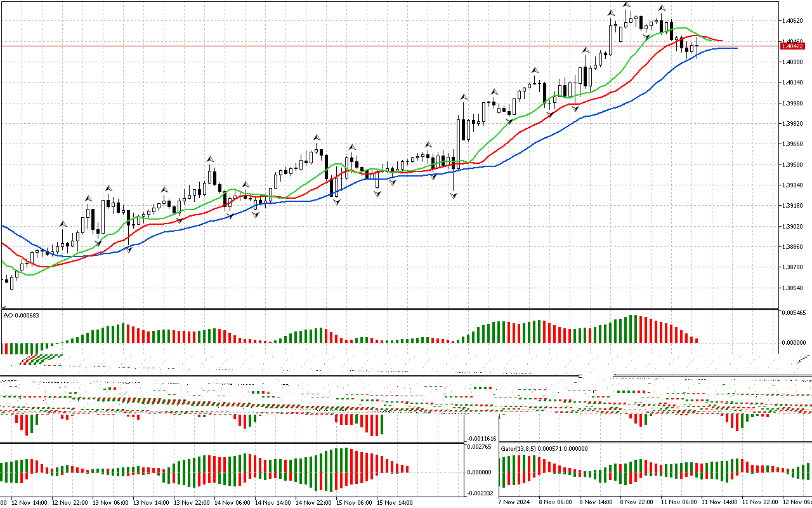This screenshot has width=812, height=508.
Task: Click the 1.39660 price axis label
Action: (x=793, y=144)
